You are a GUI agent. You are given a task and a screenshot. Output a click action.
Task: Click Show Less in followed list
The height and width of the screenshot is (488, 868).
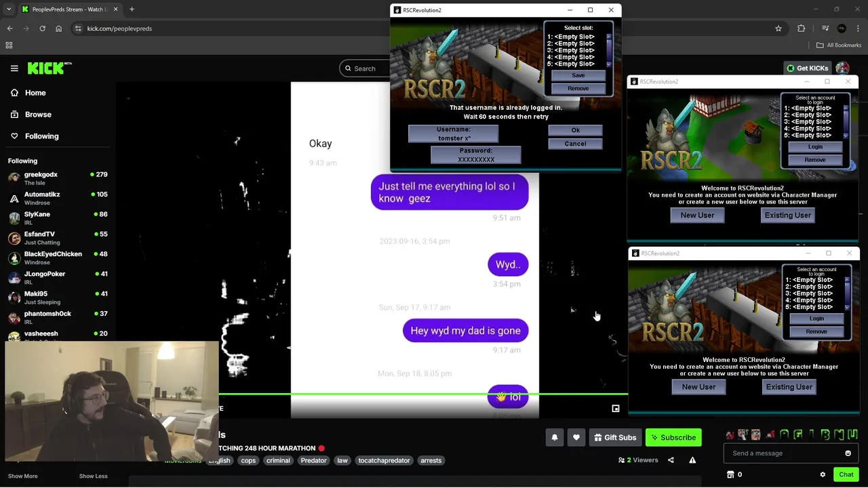pos(93,476)
